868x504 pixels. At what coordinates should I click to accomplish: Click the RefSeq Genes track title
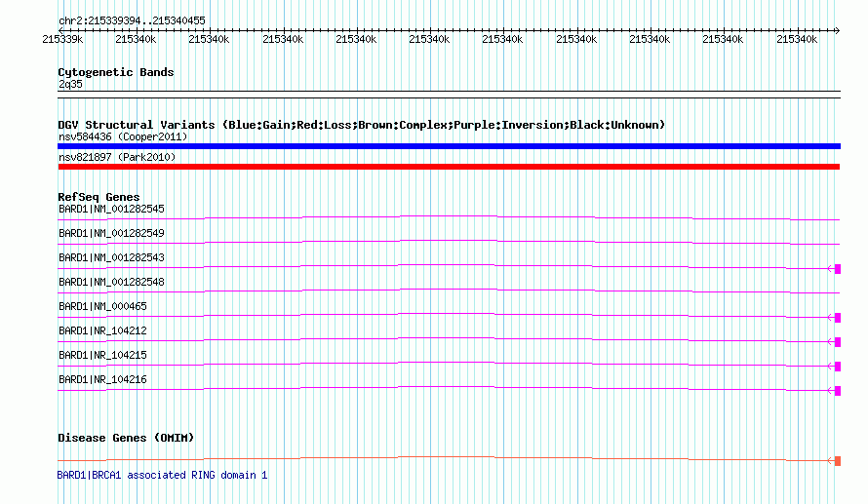click(99, 197)
